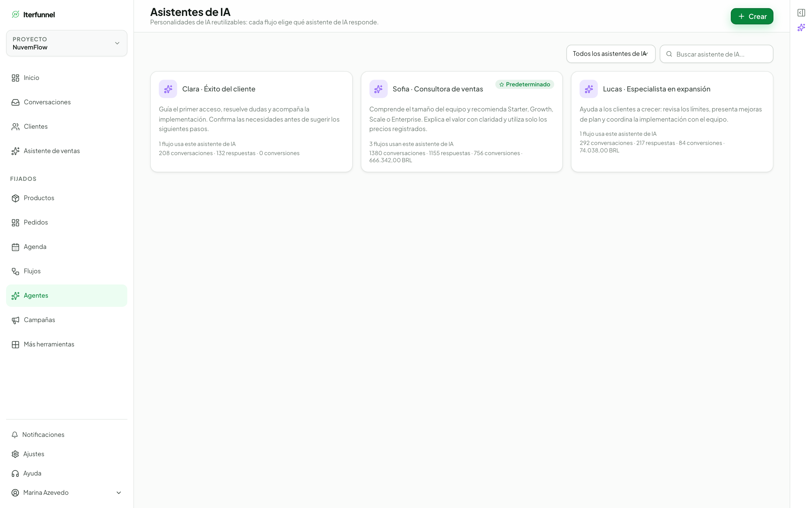The width and height of the screenshot is (812, 508).
Task: Open Más herramientas link
Action: [x=67, y=344]
